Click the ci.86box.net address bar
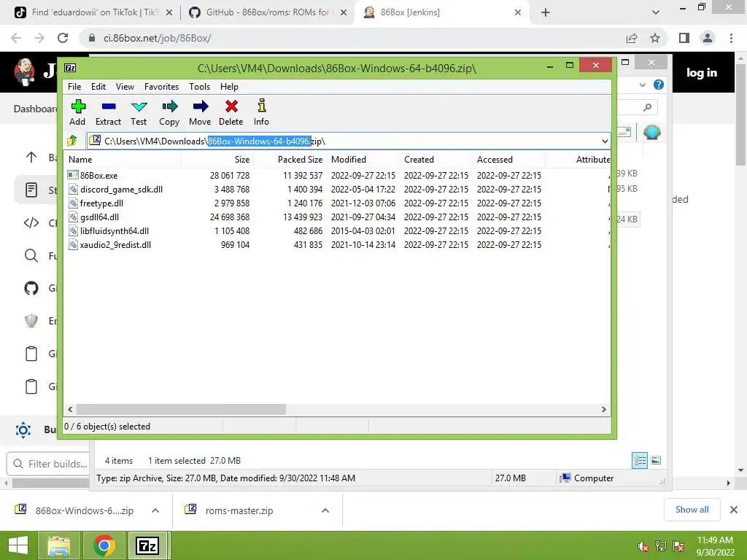The width and height of the screenshot is (747, 560). pyautogui.click(x=352, y=38)
